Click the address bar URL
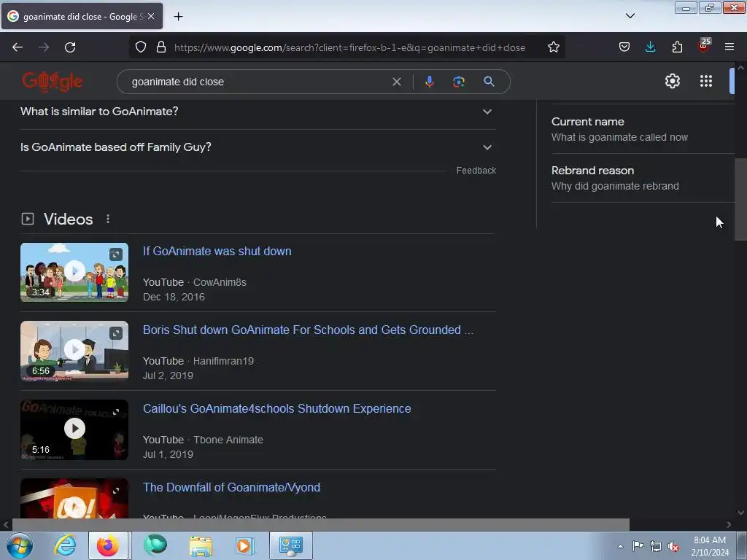The width and height of the screenshot is (747, 560). (x=349, y=47)
